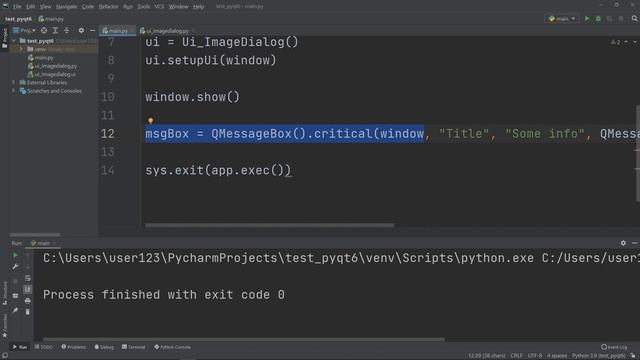Open Run panel settings gear
Viewport: 640px width, 360px height.
[623, 243]
